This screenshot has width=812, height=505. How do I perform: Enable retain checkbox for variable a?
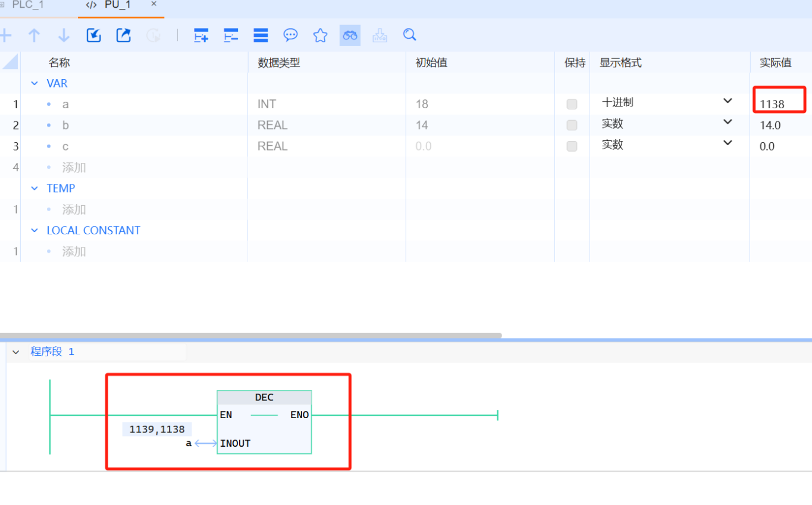tap(572, 105)
